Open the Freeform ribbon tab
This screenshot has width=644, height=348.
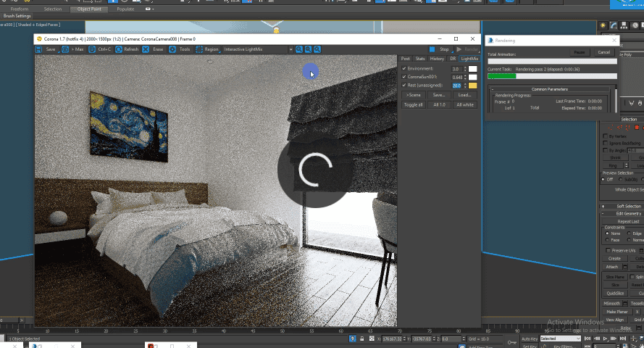click(20, 9)
